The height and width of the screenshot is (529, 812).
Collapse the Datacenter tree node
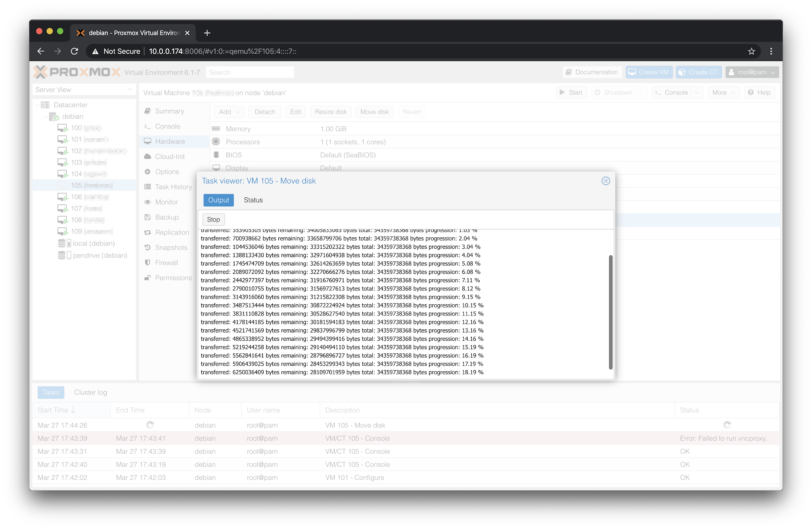tap(38, 105)
